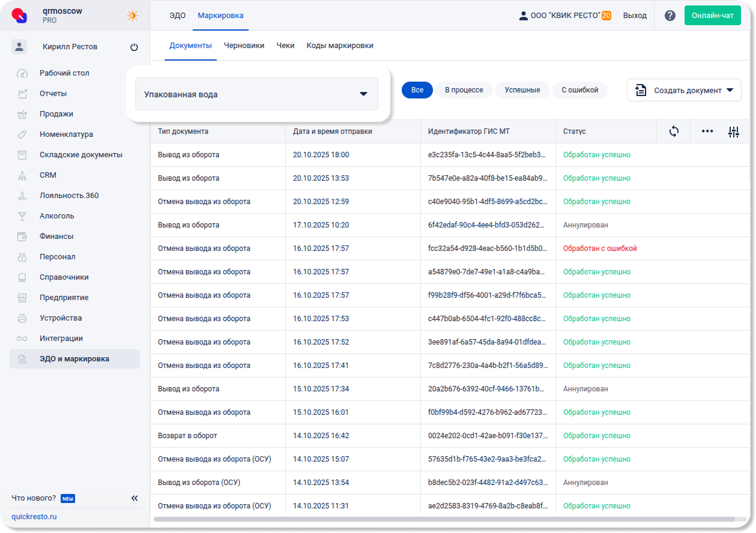Screen dimensions: 756x533
Task: Click the horizontal scrollbar under the table
Action: (444, 519)
